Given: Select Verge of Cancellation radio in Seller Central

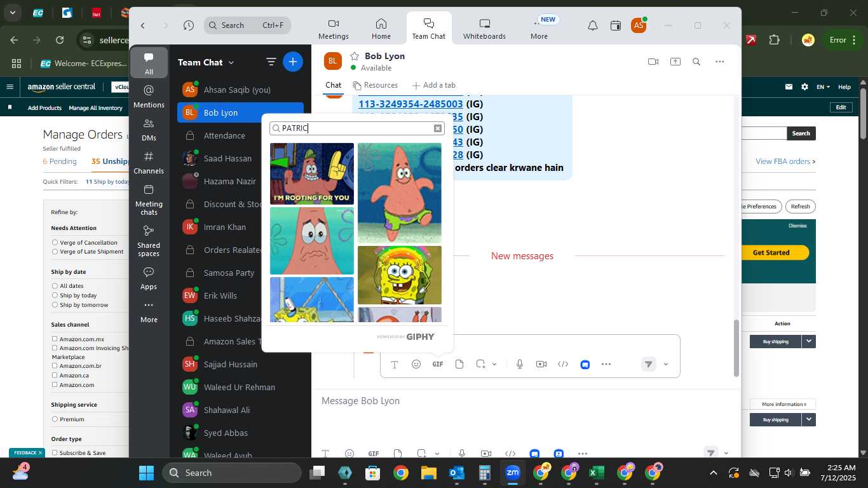Looking at the screenshot, I should pyautogui.click(x=55, y=243).
